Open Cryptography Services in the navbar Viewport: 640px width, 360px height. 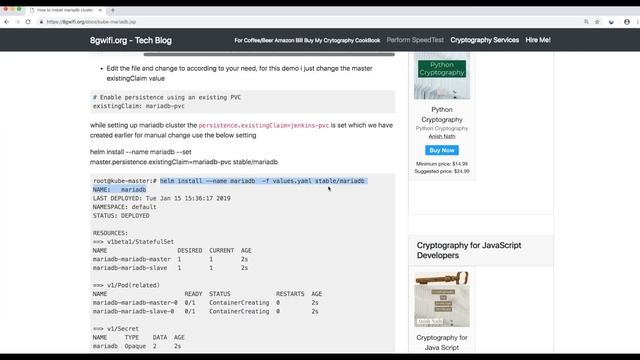tap(484, 40)
